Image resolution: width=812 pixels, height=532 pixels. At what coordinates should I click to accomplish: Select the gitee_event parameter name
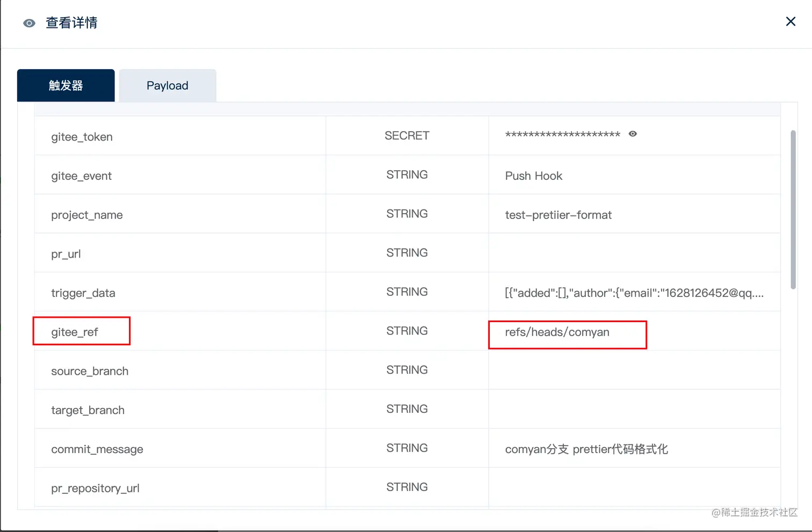click(81, 176)
